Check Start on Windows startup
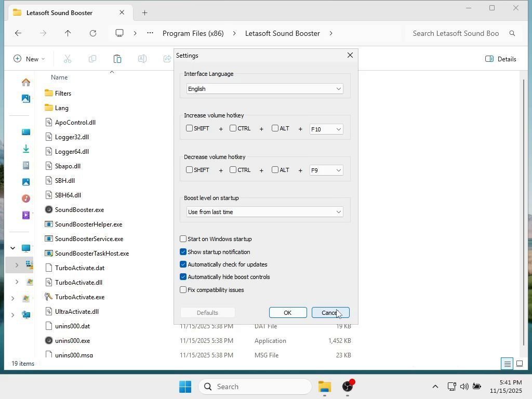 pyautogui.click(x=183, y=239)
